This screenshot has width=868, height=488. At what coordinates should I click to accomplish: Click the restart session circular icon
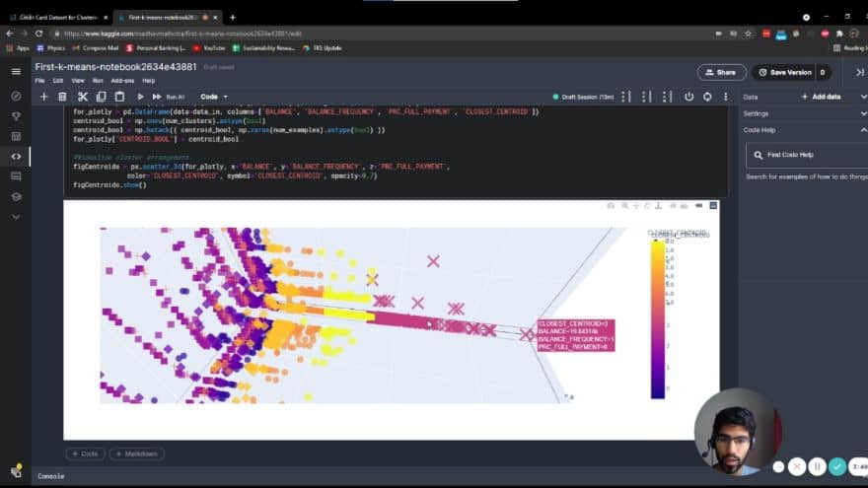tap(707, 97)
